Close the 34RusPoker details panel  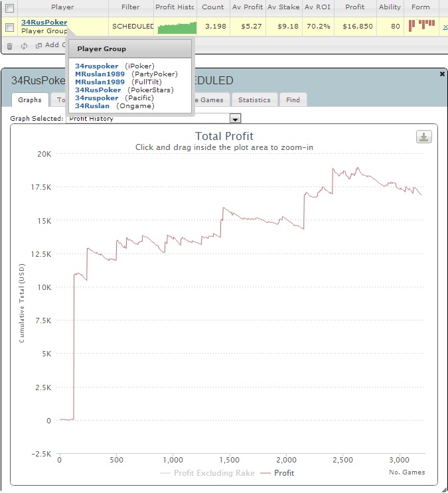442,74
